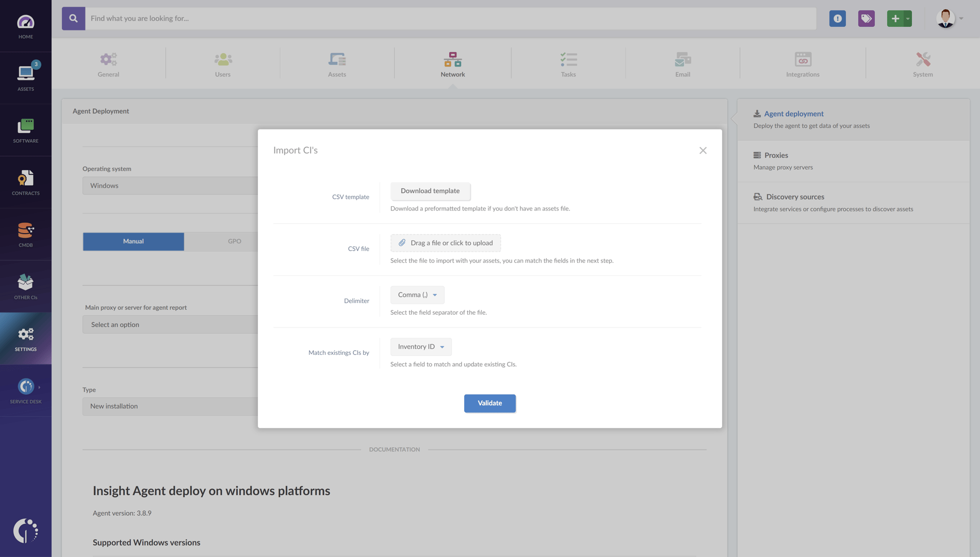The width and height of the screenshot is (980, 557).
Task: Open the Other CIs section
Action: coord(25,286)
